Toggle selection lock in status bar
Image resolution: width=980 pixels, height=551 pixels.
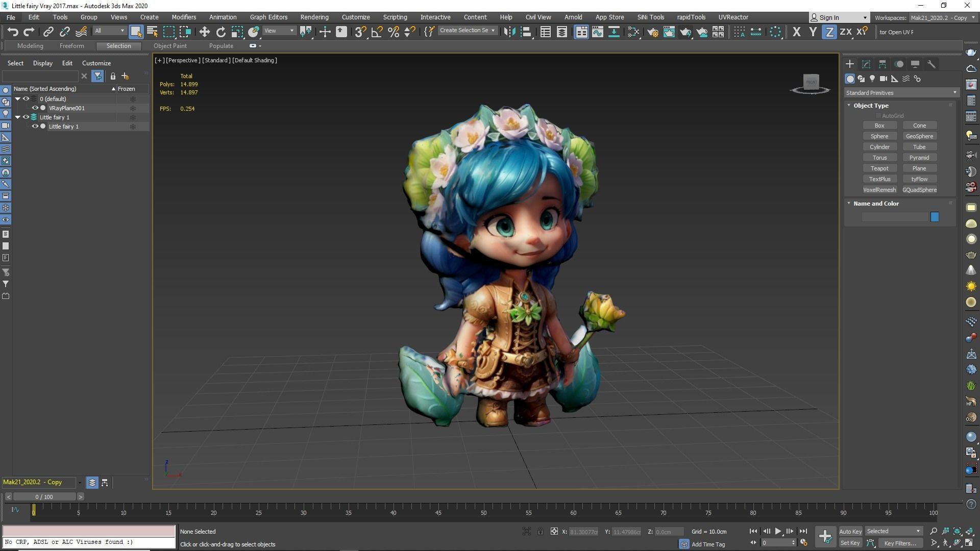click(540, 531)
